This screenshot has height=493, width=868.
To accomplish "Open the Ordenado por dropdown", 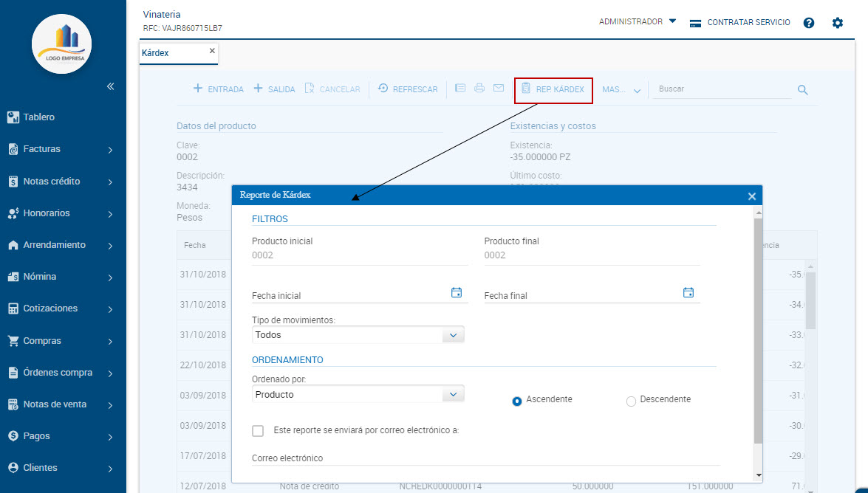I will tap(358, 395).
